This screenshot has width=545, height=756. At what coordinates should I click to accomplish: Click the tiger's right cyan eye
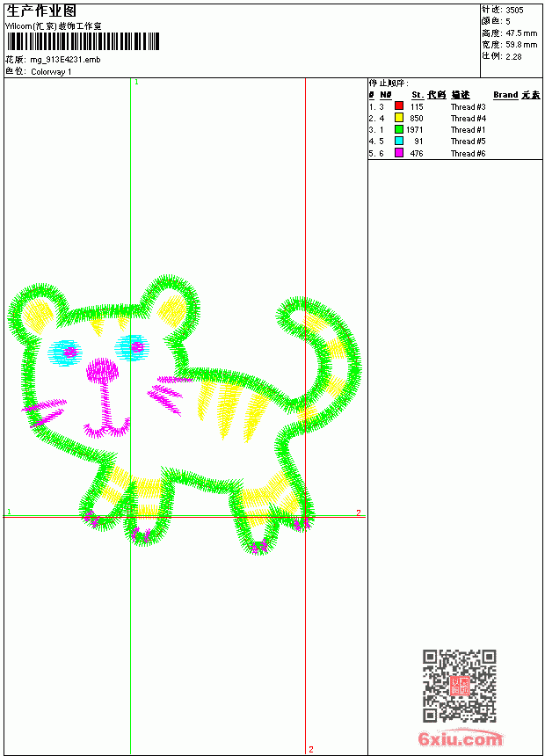(132, 347)
